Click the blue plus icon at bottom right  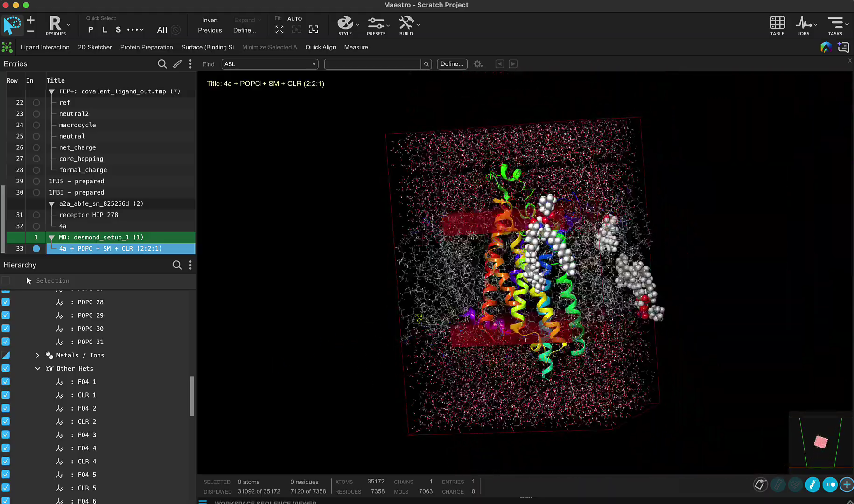[x=847, y=485]
